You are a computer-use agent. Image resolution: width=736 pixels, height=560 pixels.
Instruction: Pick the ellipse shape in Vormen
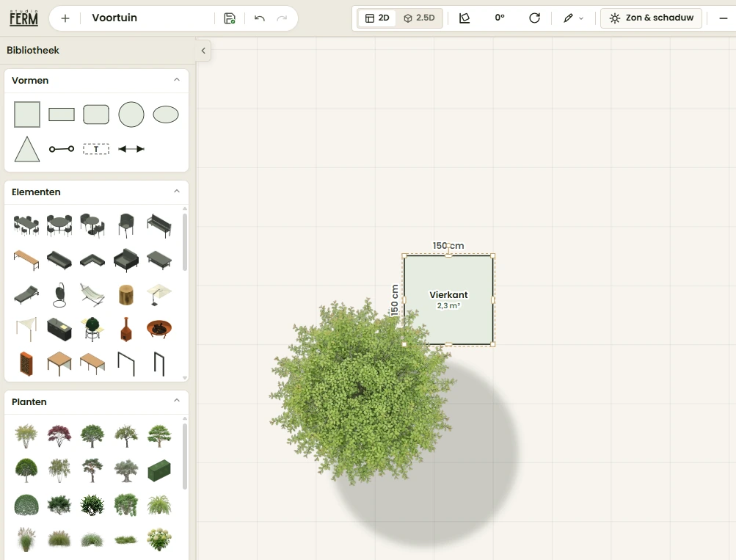tap(166, 114)
